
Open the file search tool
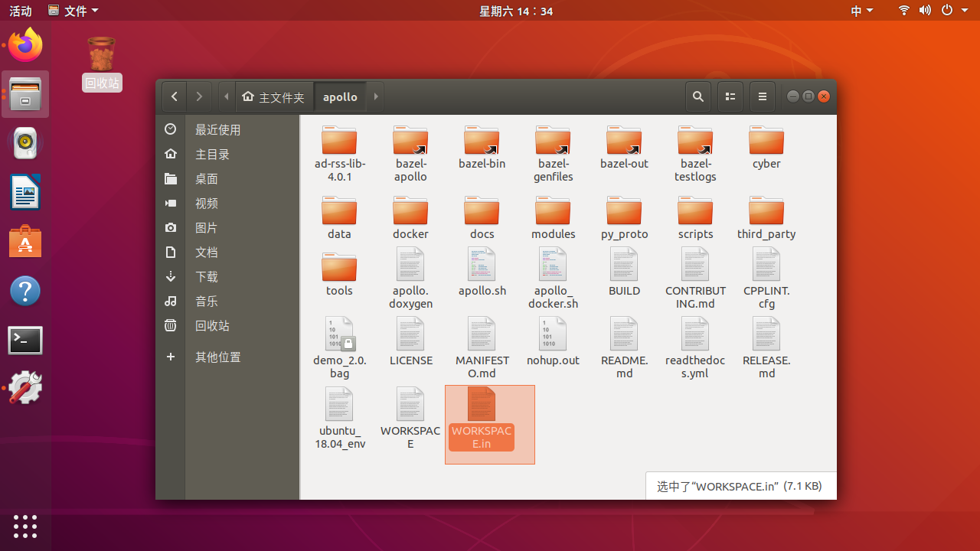tap(698, 96)
